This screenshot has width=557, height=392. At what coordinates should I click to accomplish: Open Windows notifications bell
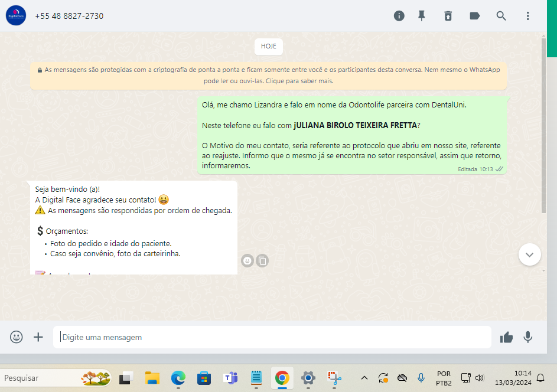point(540,378)
